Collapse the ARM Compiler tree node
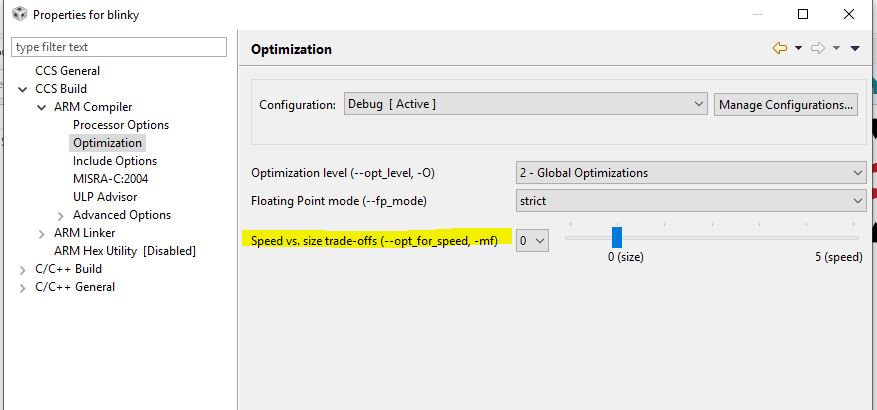877x410 pixels. tap(42, 107)
